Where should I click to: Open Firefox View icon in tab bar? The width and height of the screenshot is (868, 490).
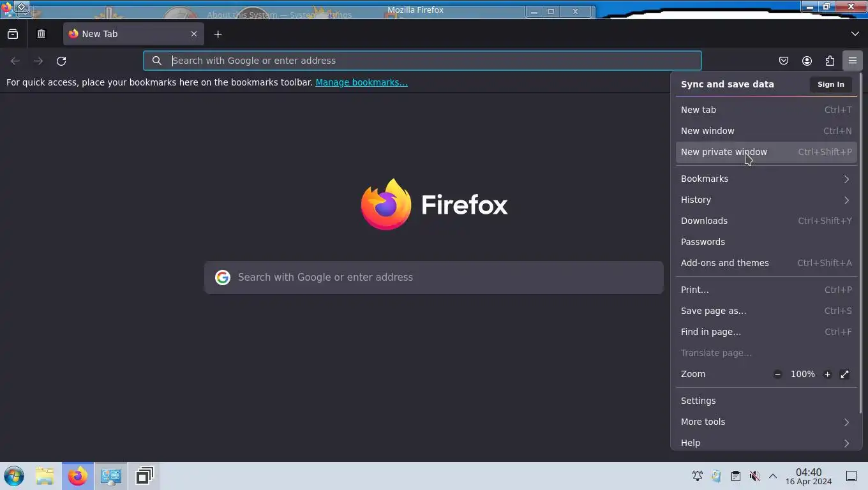click(x=13, y=34)
